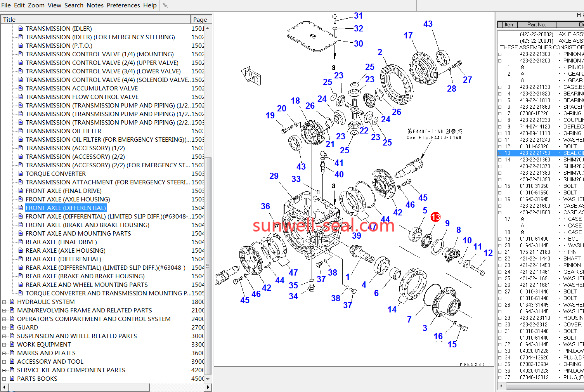Viewport: 584px width, 392px height.
Task: Expand the HYDRAULIC SYSTEM tree node
Action: coord(4,302)
